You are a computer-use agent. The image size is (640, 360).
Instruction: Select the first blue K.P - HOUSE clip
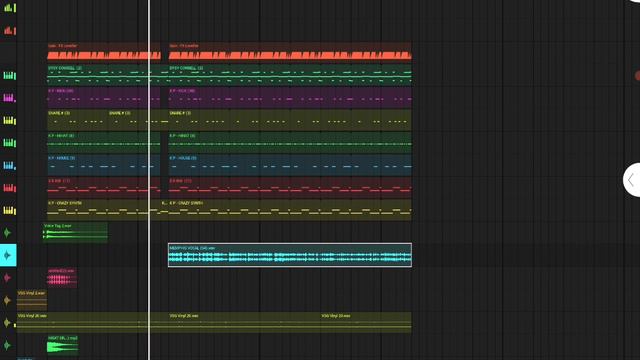(104, 165)
